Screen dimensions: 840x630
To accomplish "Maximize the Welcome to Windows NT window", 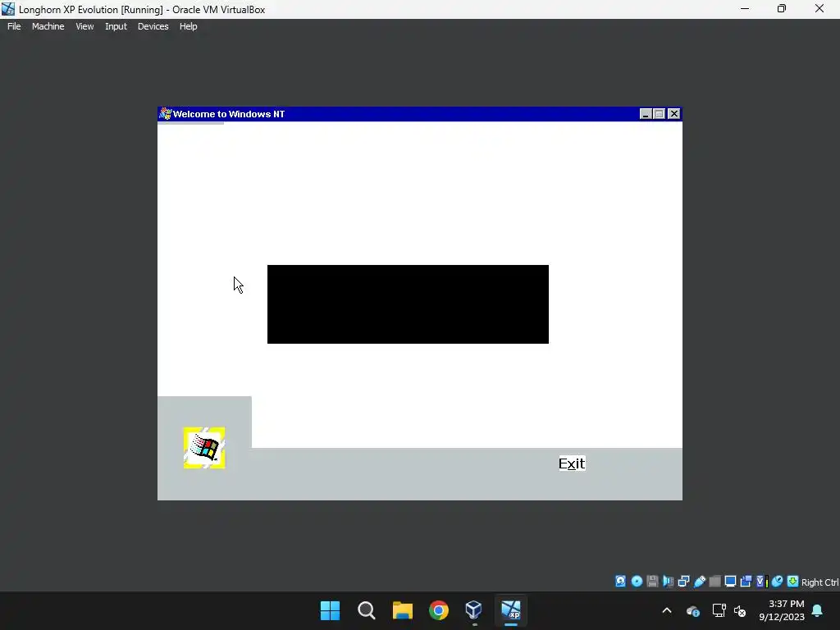I will pos(660,113).
